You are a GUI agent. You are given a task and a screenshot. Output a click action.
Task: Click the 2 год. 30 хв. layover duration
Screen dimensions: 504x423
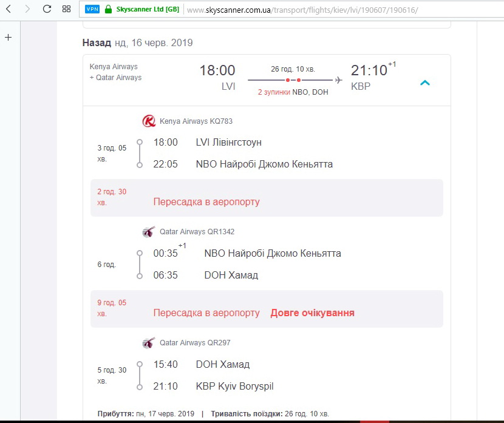tap(112, 197)
